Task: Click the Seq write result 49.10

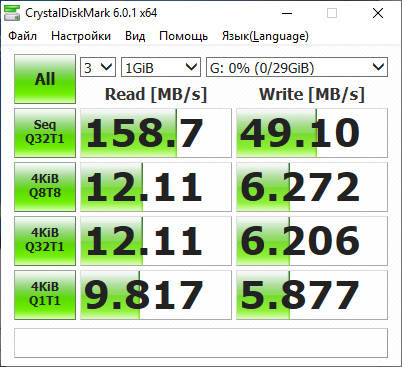Action: (x=312, y=133)
